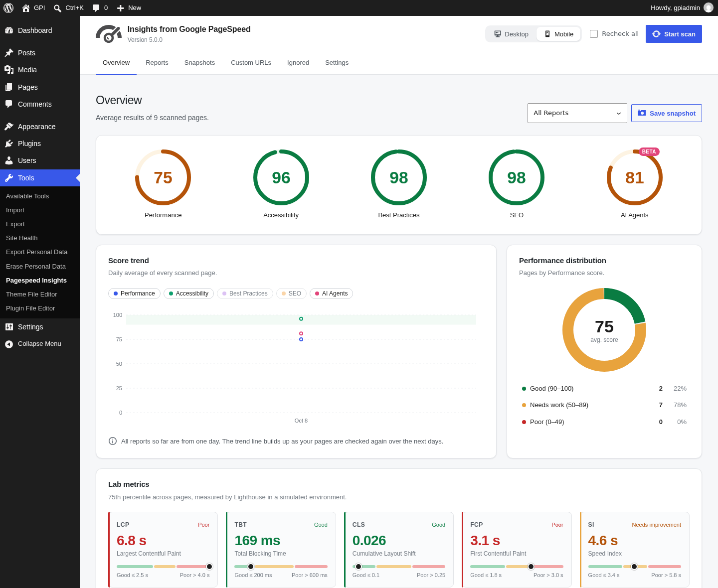Click the LCP gauge marker
The height and width of the screenshot is (588, 718).
(209, 567)
